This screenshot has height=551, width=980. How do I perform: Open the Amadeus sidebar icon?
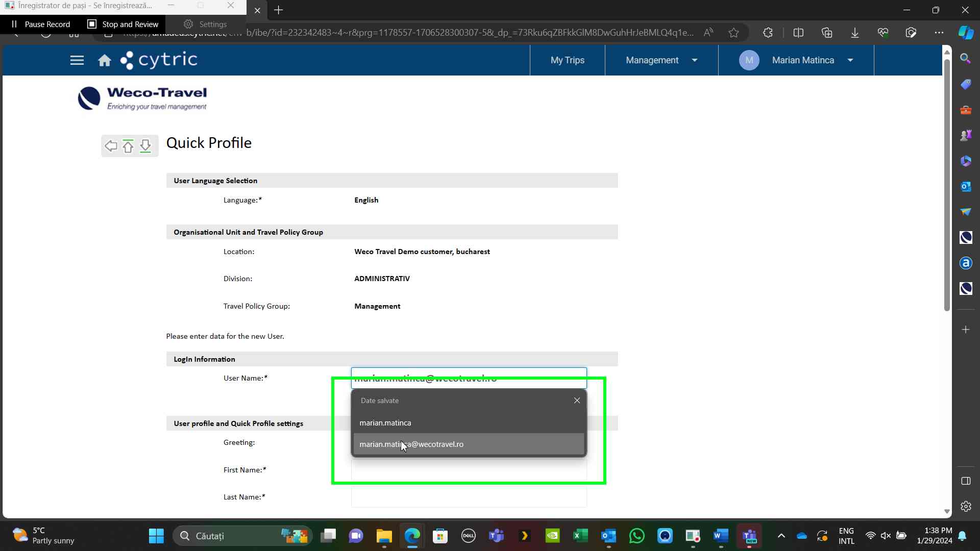point(966,263)
